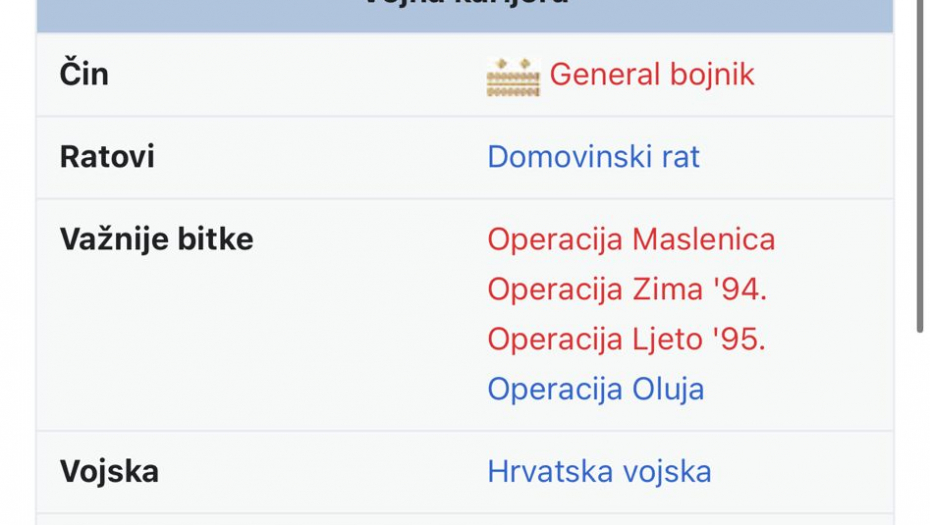Open the Domovinski rat article link
The height and width of the screenshot is (525, 930).
593,157
